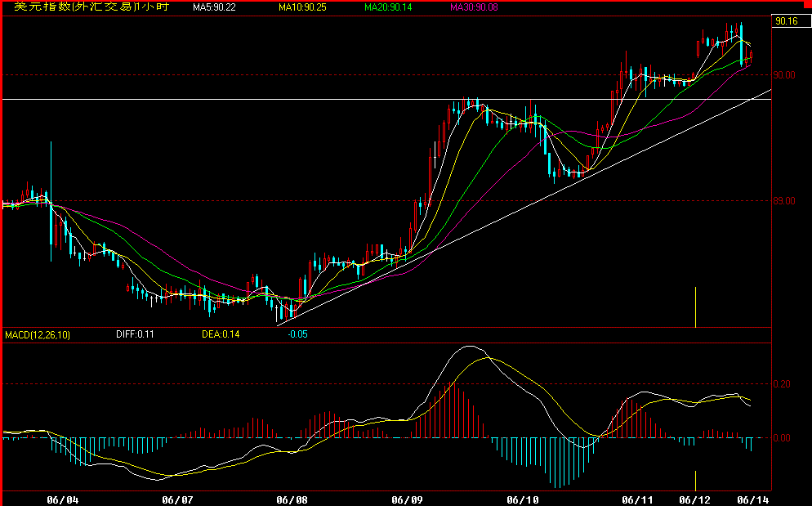
Task: Jump to the 06/04 date marker
Action: [62, 498]
